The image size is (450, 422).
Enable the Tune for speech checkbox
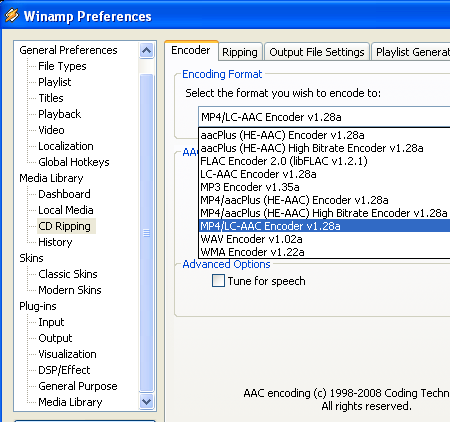(218, 281)
